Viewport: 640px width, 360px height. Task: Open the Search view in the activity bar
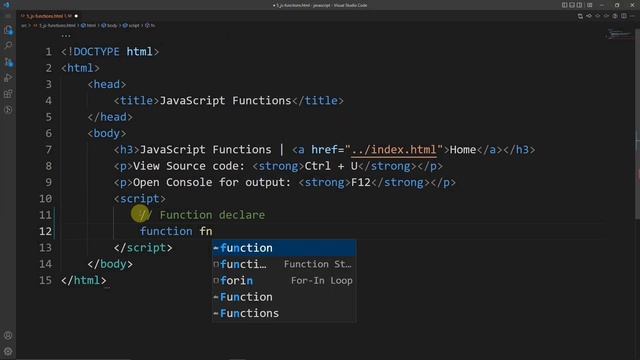[x=8, y=45]
